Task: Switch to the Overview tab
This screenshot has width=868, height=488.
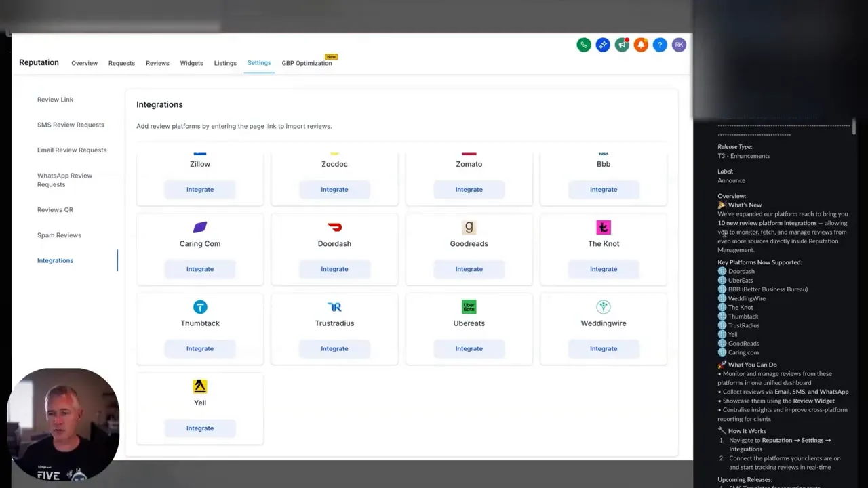Action: (x=84, y=63)
